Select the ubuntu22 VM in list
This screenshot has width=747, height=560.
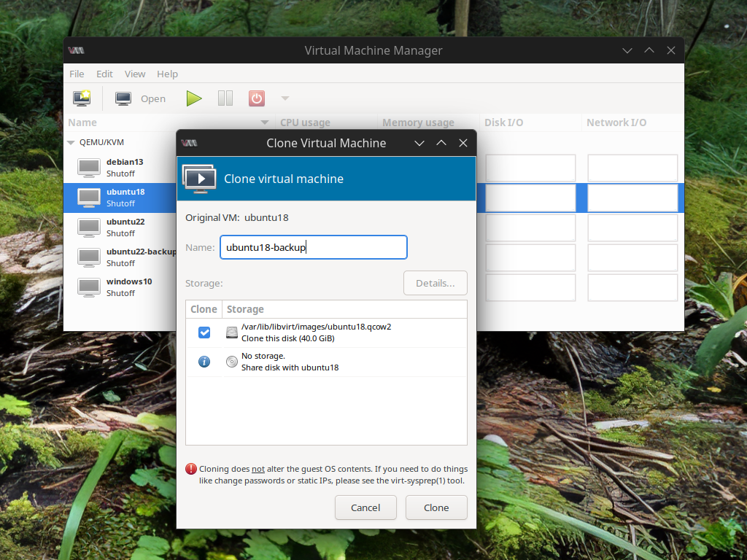(x=125, y=227)
